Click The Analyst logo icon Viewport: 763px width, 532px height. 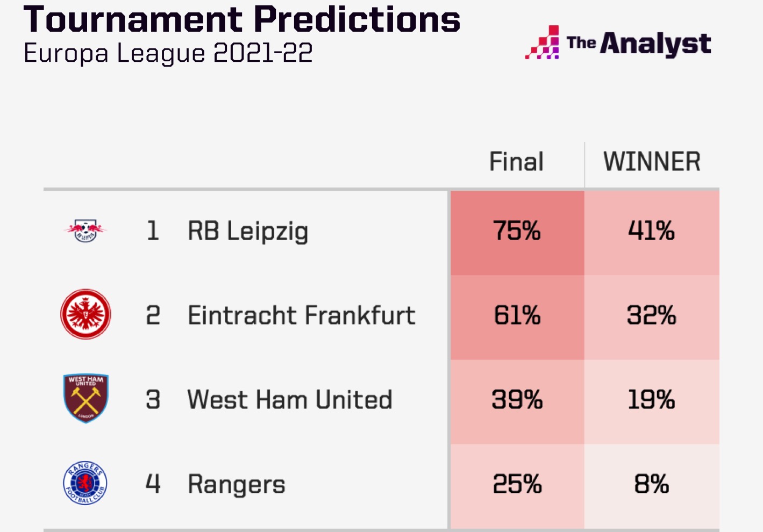click(543, 42)
